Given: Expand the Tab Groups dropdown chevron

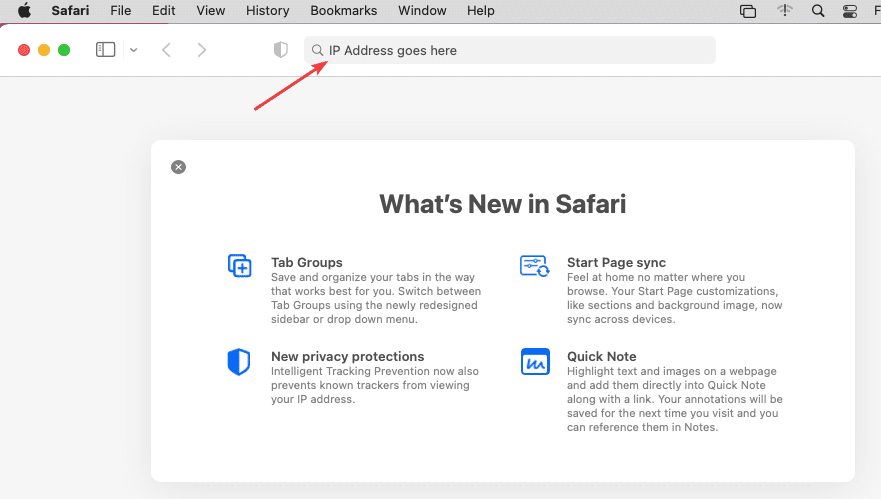Looking at the screenshot, I should (x=133, y=50).
